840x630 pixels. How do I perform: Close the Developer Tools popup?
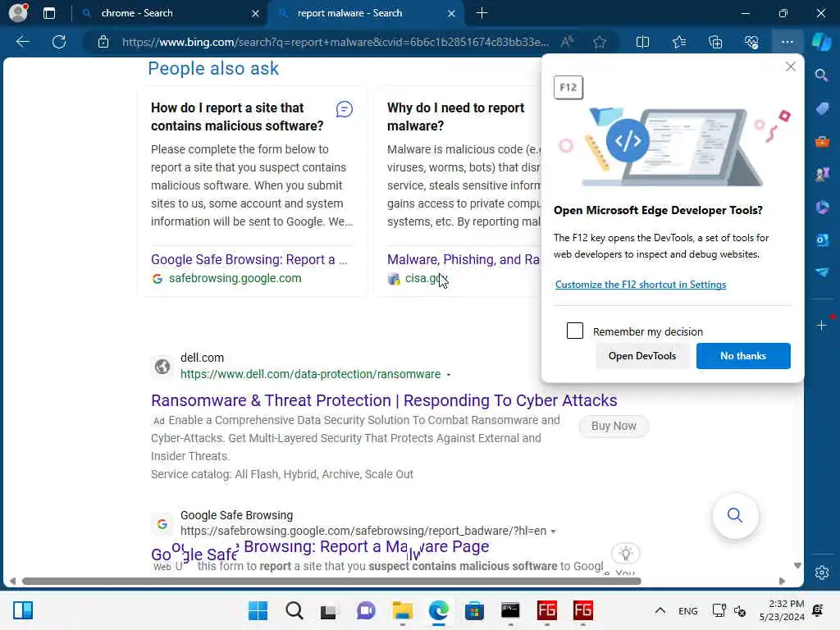[x=790, y=66]
